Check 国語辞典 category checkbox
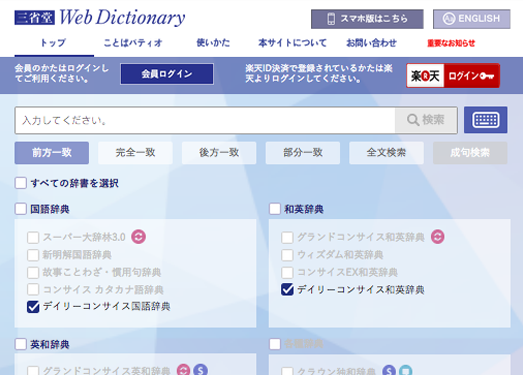This screenshot has width=523, height=375. (x=21, y=209)
